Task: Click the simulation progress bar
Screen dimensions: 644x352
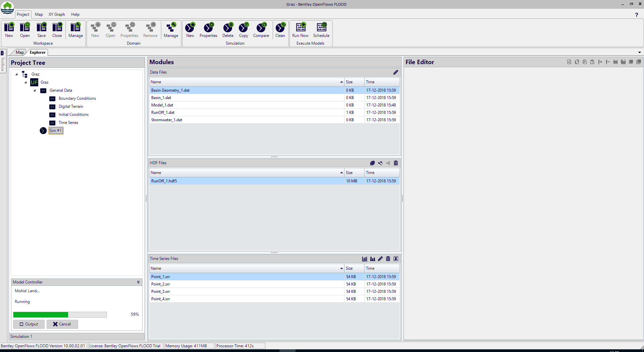Action: [x=60, y=315]
